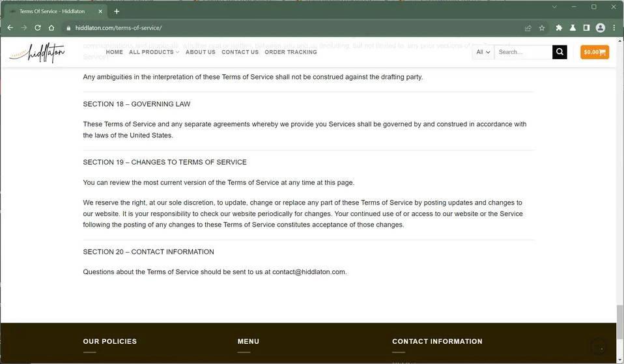This screenshot has width=624, height=364.
Task: Click the SECTION 18 – GOVERNING LAW heading
Action: pos(137,104)
